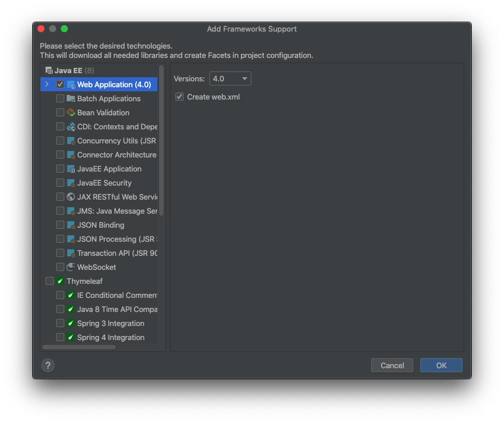Click the Thymeleaf leaf icon
Image resolution: width=504 pixels, height=422 pixels.
click(60, 281)
